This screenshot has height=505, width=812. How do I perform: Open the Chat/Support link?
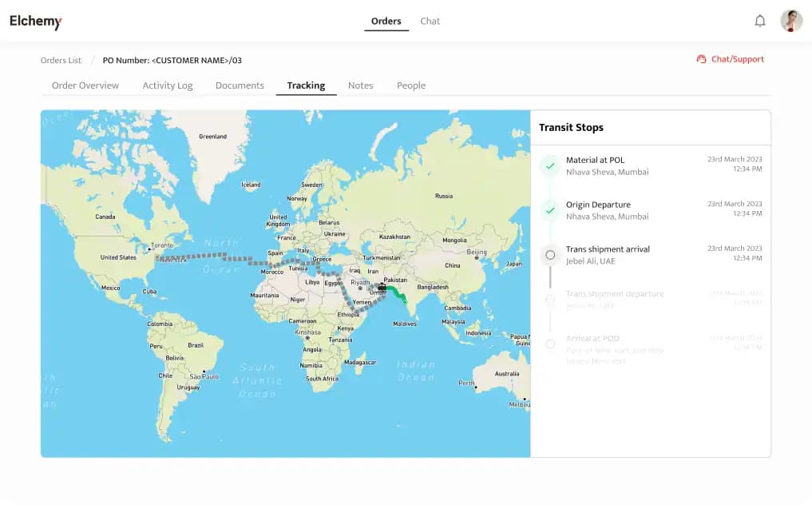(x=737, y=59)
